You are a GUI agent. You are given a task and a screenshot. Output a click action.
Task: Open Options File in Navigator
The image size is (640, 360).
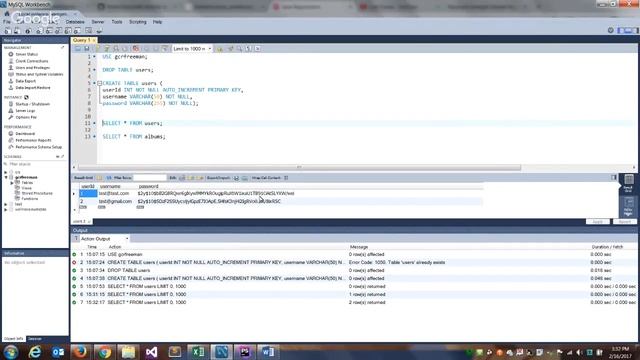[x=26, y=117]
